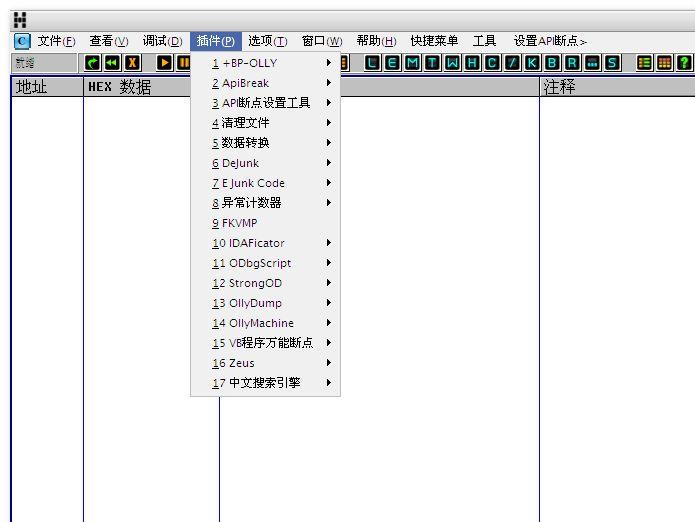Click the Close program X toolbar icon
The width and height of the screenshot is (695, 522).
coord(131,63)
